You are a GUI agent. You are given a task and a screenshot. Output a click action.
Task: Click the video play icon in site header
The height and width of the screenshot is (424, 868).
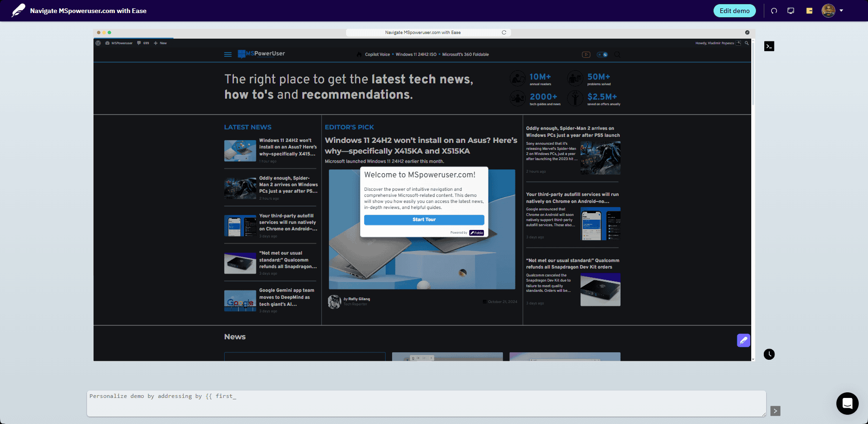(586, 54)
